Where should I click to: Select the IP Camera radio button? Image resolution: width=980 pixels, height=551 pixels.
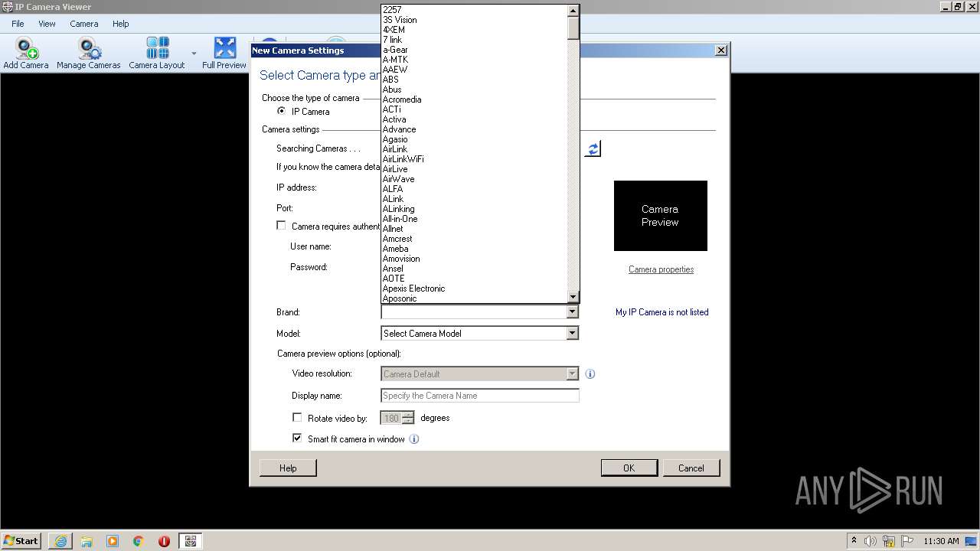point(282,111)
